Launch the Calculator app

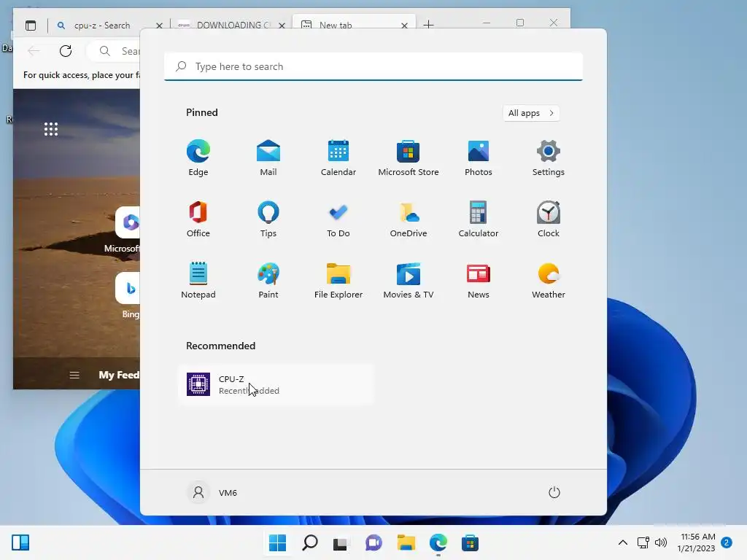(x=479, y=219)
